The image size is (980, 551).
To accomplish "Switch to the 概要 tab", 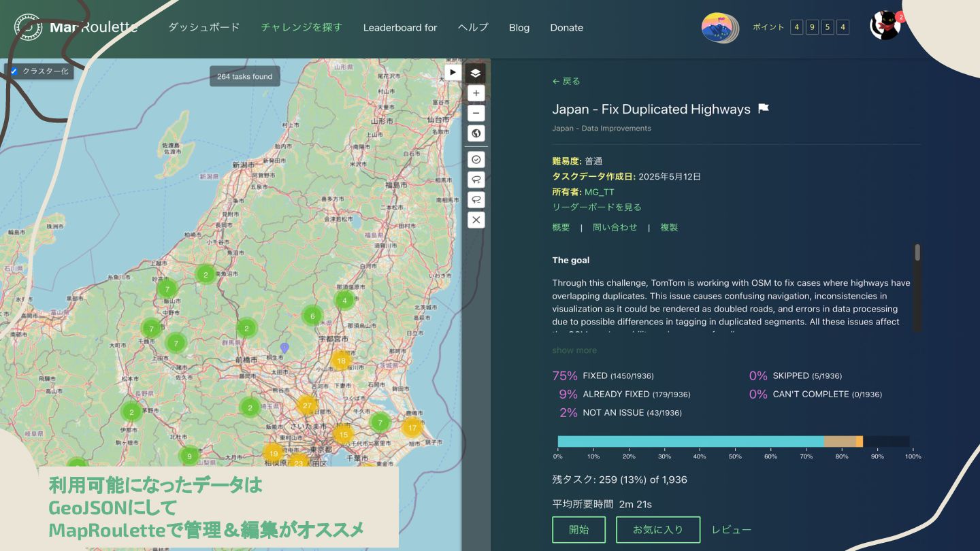I will [561, 227].
